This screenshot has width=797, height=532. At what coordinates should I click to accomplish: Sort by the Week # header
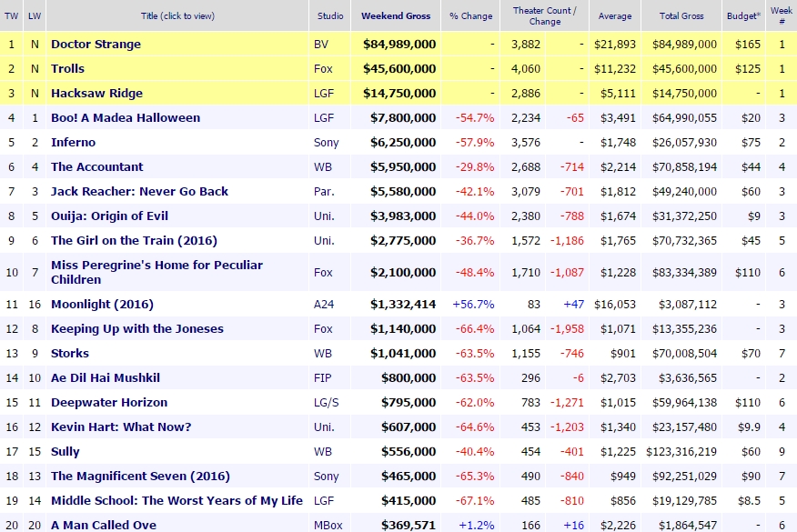tap(782, 15)
